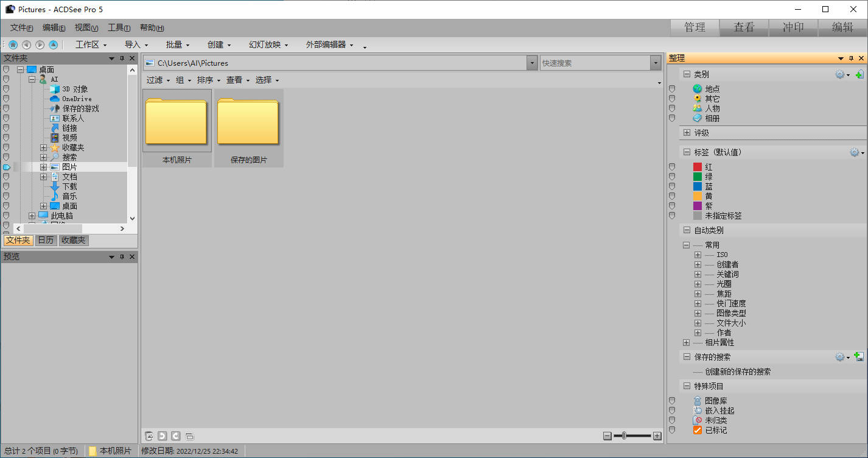This screenshot has height=458, width=868.
Task: Toggle the selector marker next to 已标记
Action: 672,430
